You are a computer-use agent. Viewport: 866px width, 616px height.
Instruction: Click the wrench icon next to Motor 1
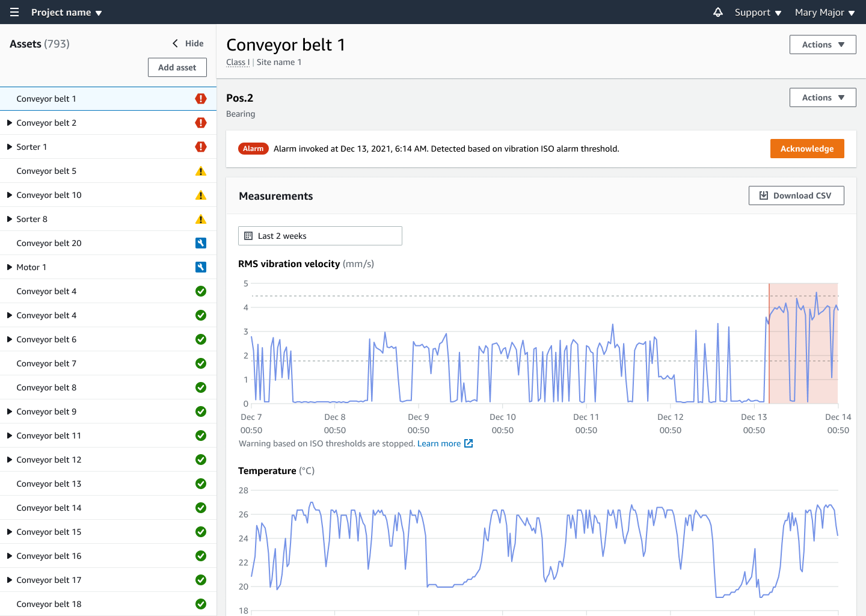pos(201,266)
